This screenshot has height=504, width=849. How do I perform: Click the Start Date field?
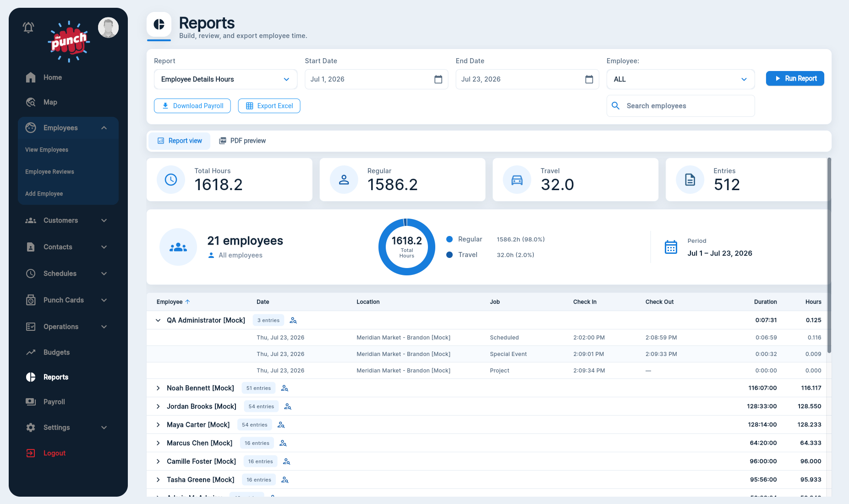click(x=376, y=79)
